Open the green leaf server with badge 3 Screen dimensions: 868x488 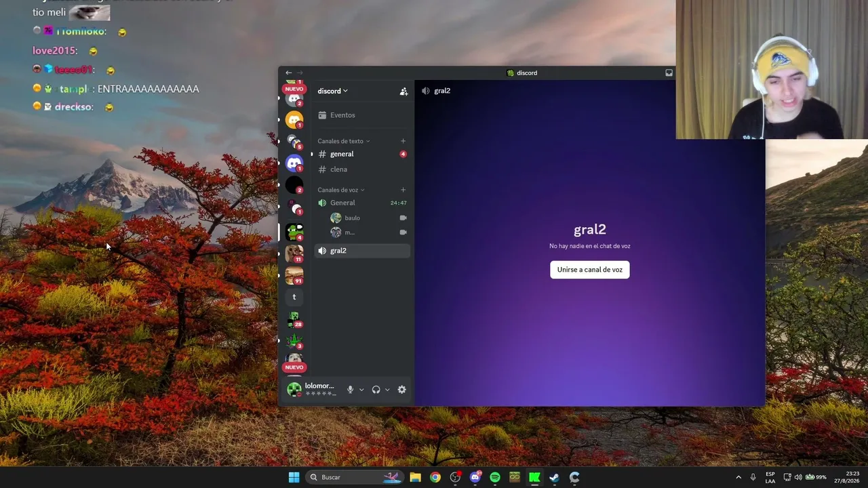click(x=294, y=340)
